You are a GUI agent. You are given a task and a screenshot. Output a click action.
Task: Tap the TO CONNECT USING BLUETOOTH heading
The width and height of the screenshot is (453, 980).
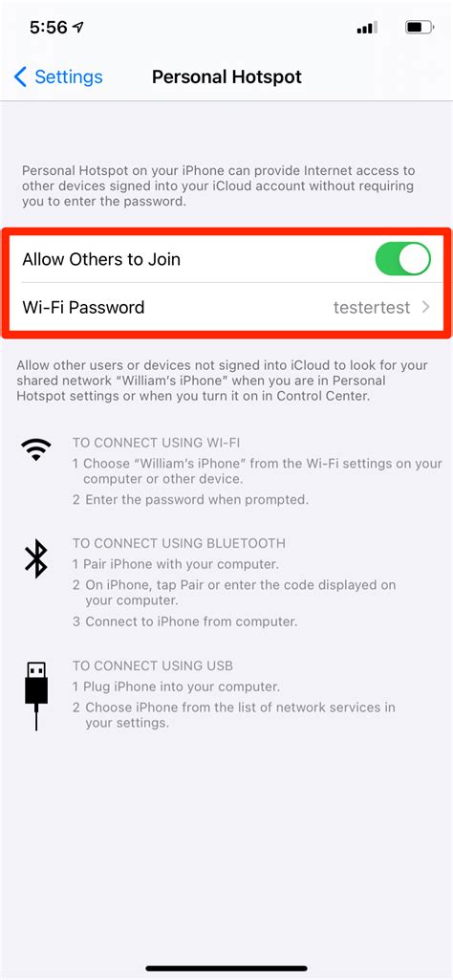point(179,543)
